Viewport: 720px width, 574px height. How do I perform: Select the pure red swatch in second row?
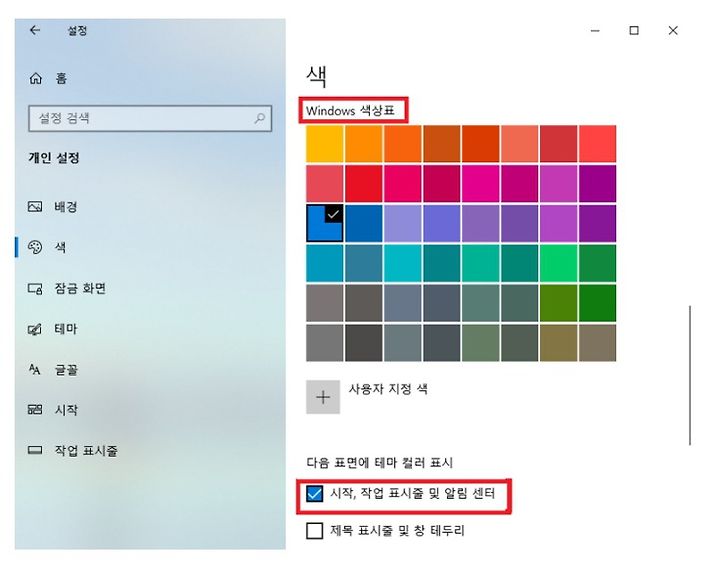[x=364, y=184]
